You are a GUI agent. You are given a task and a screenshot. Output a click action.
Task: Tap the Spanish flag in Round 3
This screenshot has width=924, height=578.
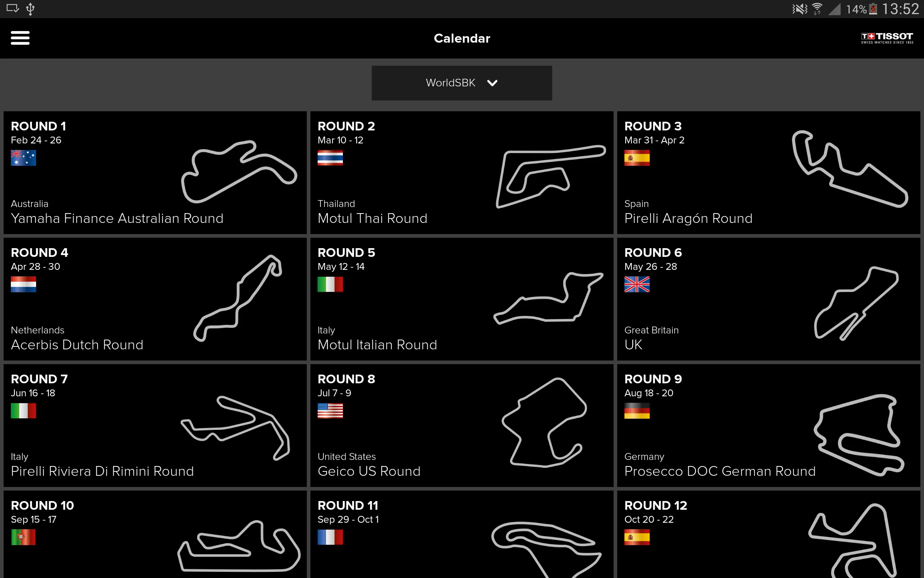click(637, 158)
